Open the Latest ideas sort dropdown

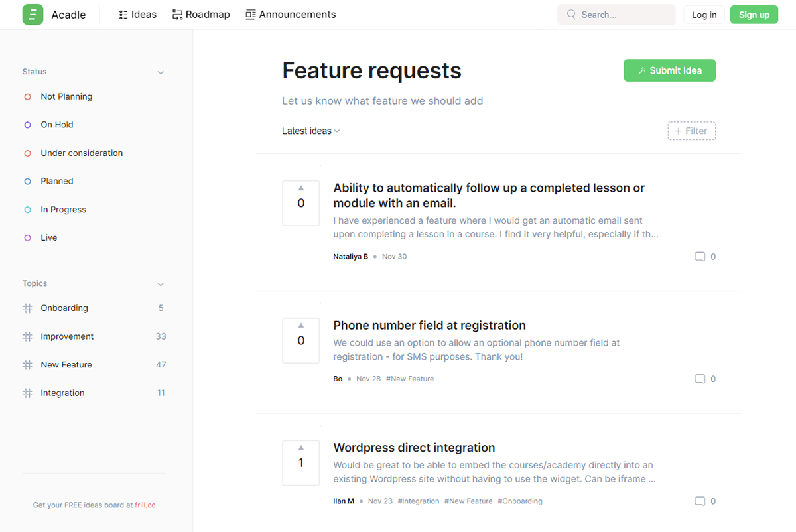point(311,131)
